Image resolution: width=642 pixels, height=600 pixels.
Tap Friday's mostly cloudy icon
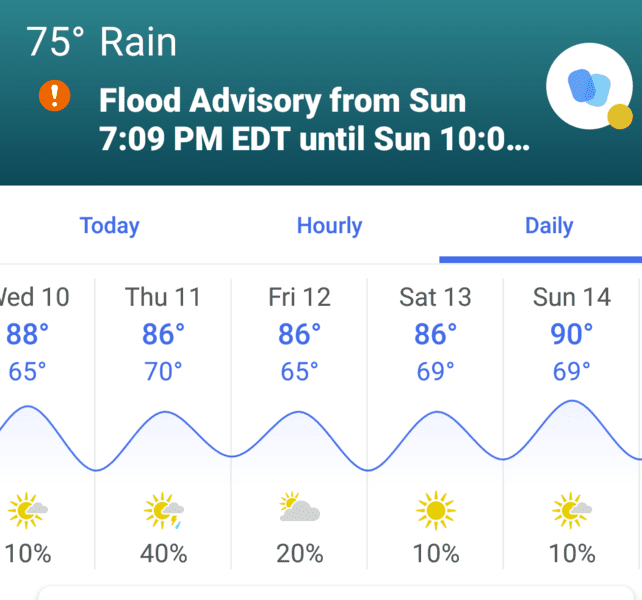(x=300, y=507)
